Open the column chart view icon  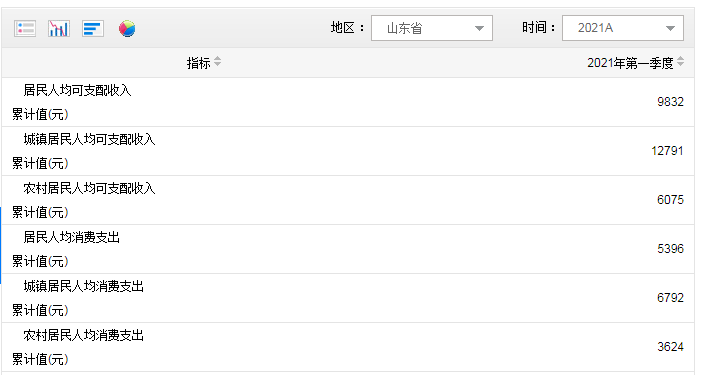pyautogui.click(x=59, y=29)
